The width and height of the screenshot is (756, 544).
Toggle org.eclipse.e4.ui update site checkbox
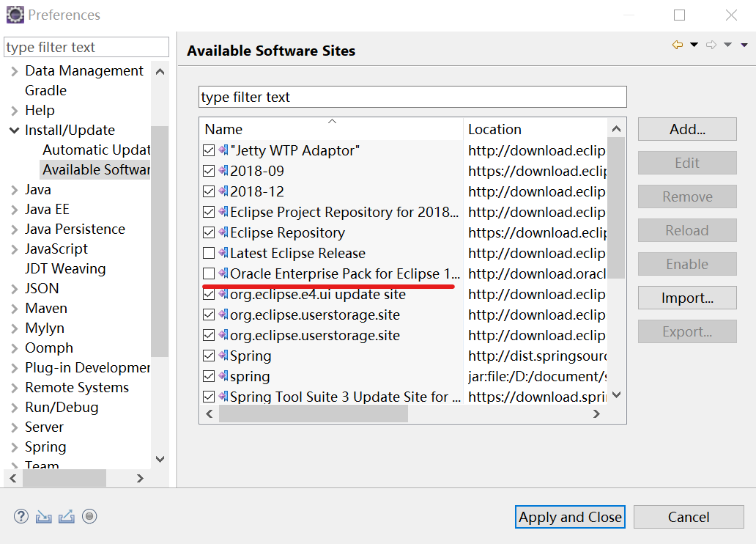click(x=209, y=294)
